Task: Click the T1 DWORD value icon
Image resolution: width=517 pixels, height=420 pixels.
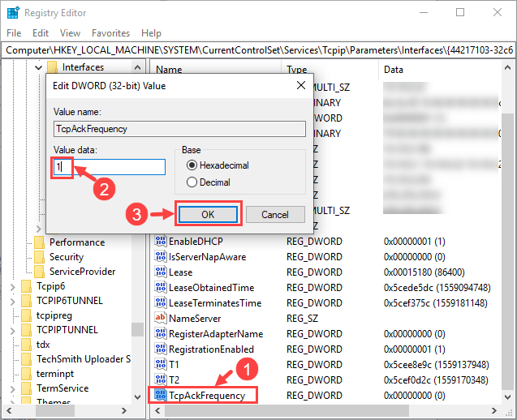Action: pos(161,364)
